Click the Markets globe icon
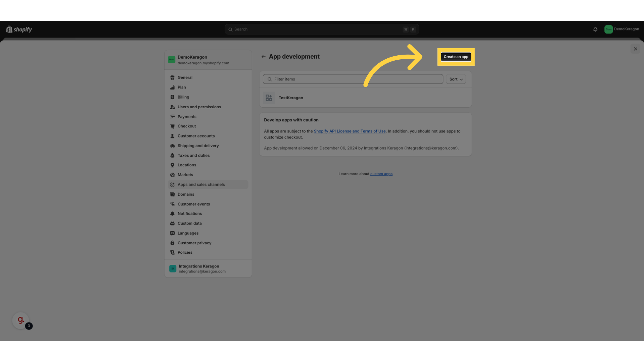Screen dimensions: 644x362 tap(172, 175)
